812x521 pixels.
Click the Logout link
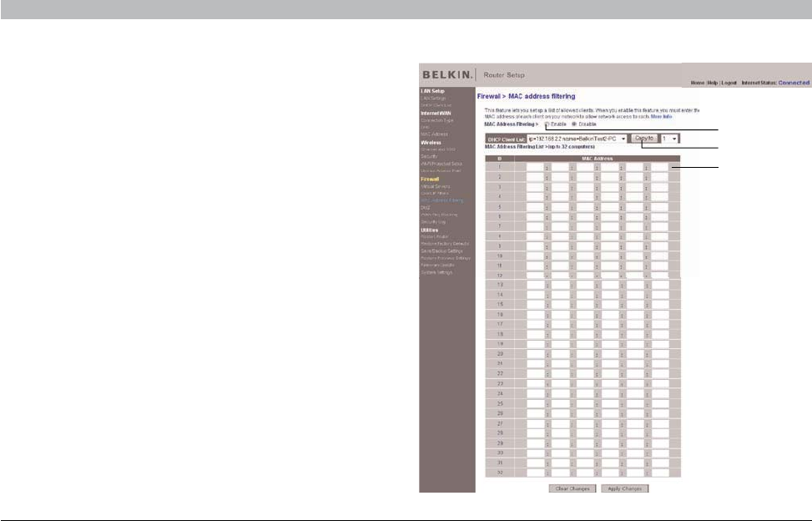[729, 83]
